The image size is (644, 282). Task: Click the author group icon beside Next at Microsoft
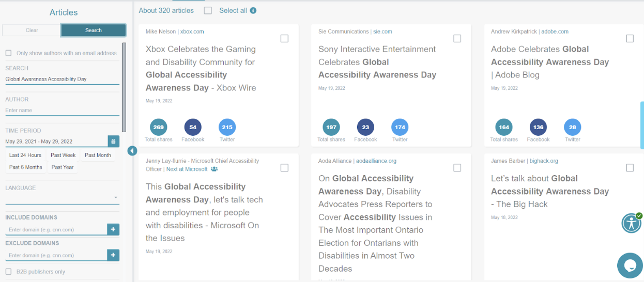[214, 169]
